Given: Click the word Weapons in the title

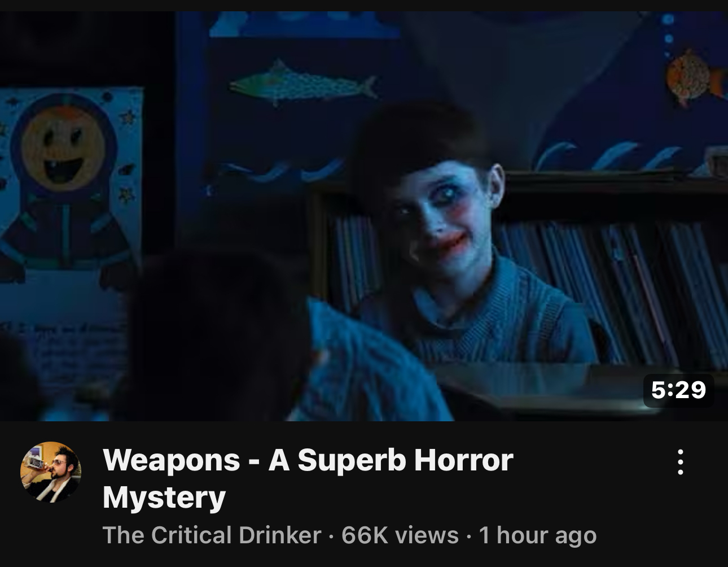Looking at the screenshot, I should pos(172,460).
